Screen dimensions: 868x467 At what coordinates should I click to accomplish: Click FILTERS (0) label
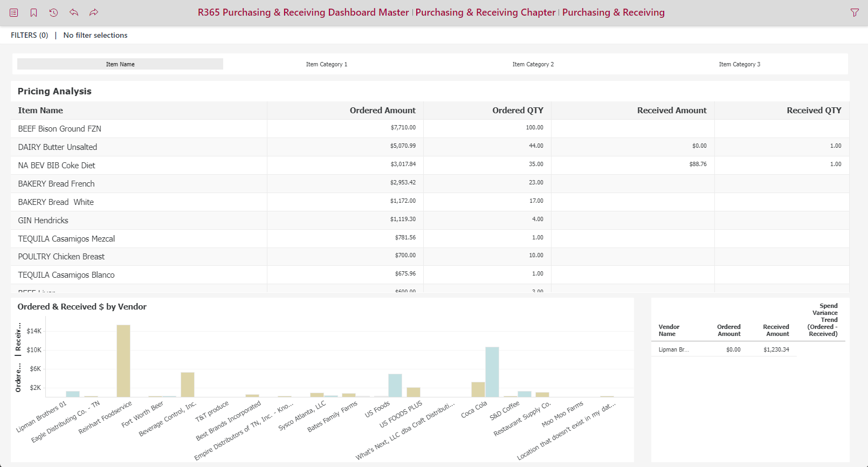[30, 35]
